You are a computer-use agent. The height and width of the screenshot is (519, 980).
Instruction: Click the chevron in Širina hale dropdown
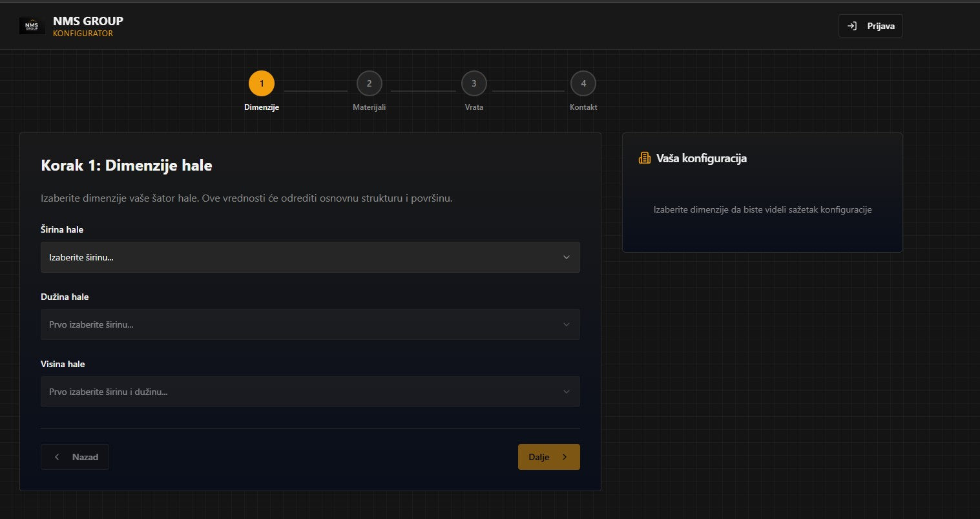tap(566, 257)
